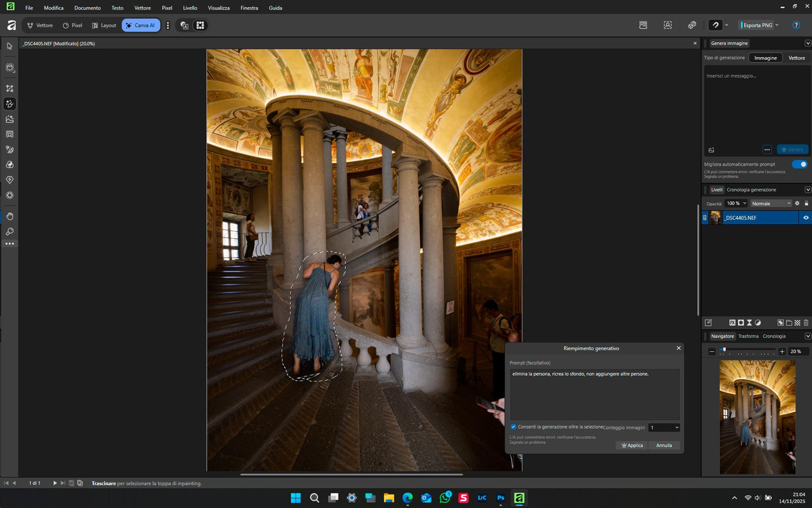The image size is (812, 508).
Task: Open the 'Normale' blend mode dropdown
Action: pos(771,203)
